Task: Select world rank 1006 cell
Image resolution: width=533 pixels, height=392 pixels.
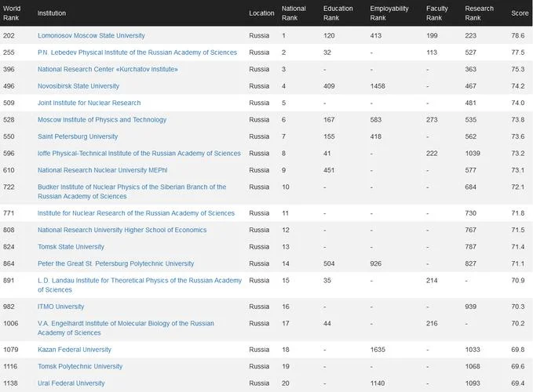Action: pyautogui.click(x=10, y=324)
